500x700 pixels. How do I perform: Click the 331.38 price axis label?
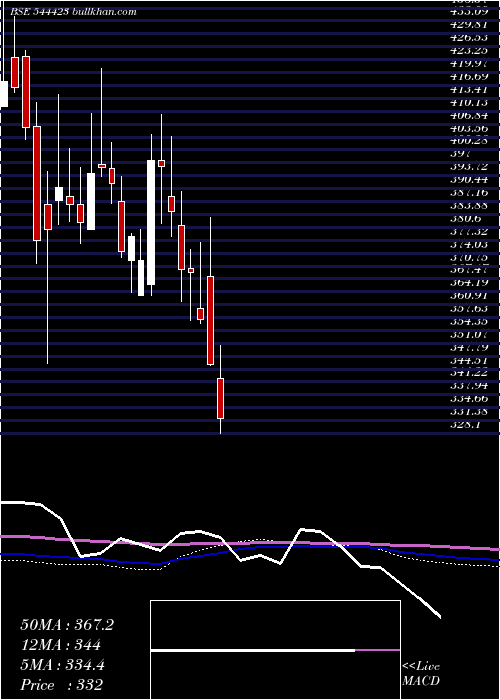pyautogui.click(x=468, y=412)
